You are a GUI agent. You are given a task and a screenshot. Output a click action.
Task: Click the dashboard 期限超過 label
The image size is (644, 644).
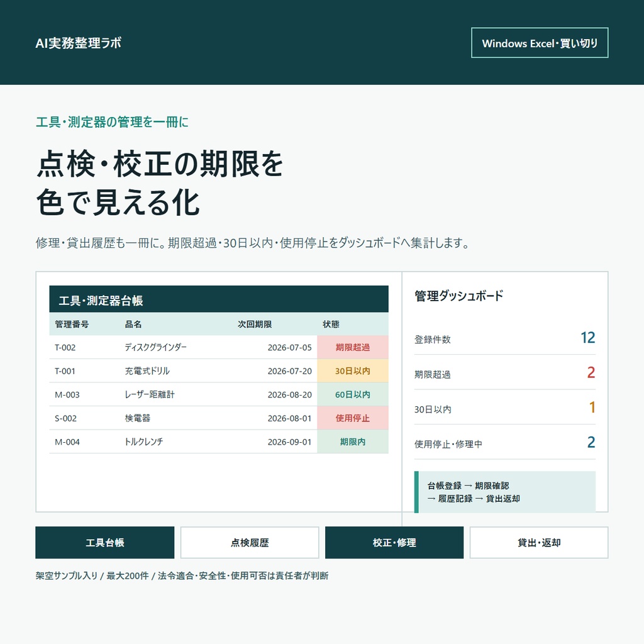point(433,374)
